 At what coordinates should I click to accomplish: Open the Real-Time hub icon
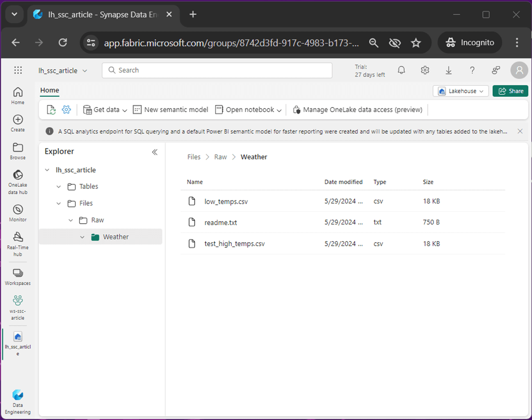coord(18,237)
